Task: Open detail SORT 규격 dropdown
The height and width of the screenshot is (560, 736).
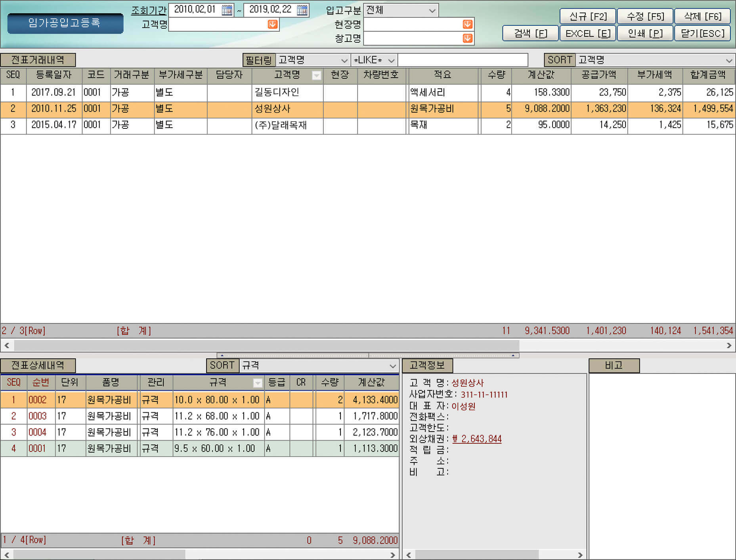Action: pyautogui.click(x=392, y=366)
